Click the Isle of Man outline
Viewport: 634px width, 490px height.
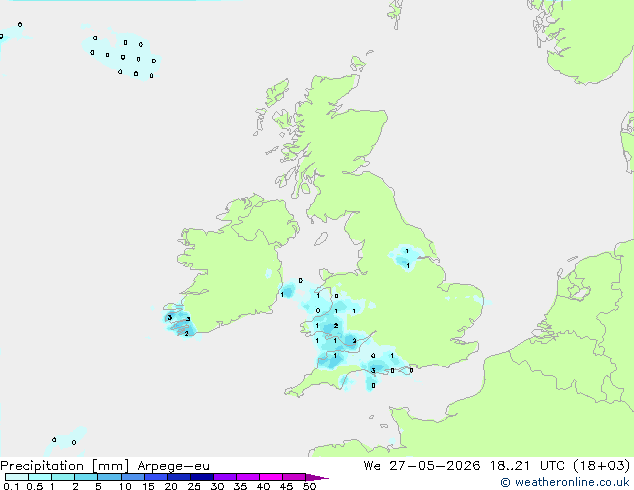(321, 239)
